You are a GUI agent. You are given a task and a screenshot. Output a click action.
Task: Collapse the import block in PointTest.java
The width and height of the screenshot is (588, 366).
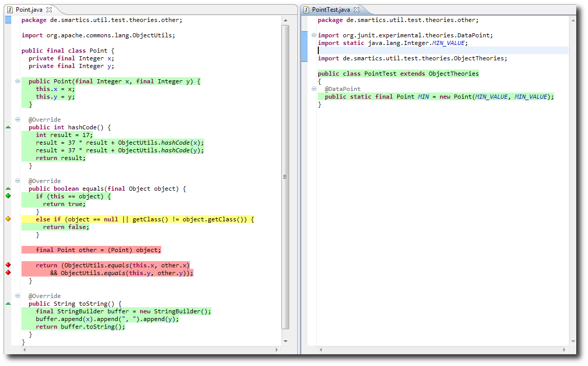click(x=314, y=35)
